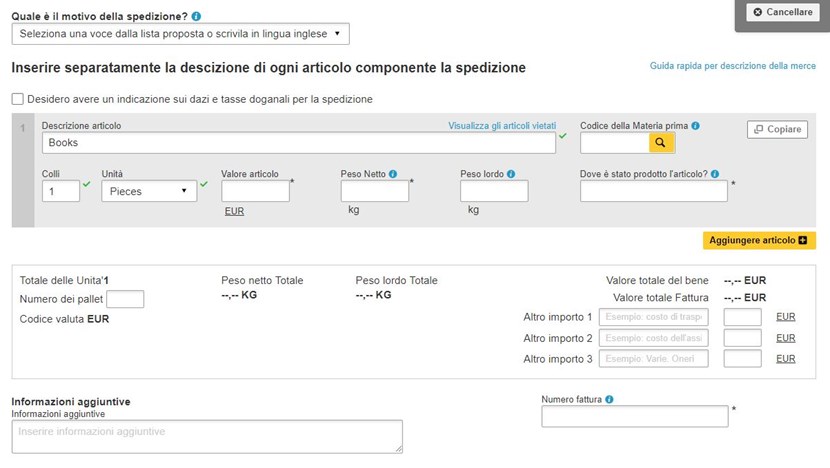Click the Copiare button
The width and height of the screenshot is (830, 468).
pos(777,129)
